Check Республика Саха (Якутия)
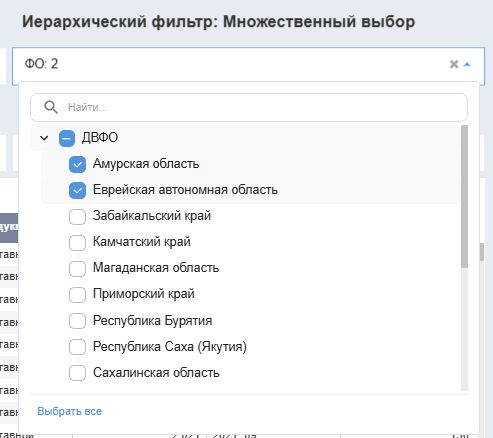 point(77,347)
